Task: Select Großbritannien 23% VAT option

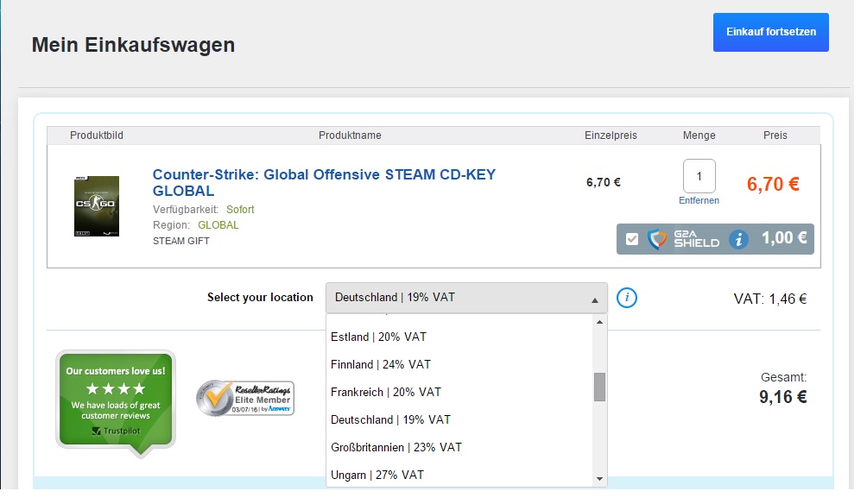Action: (459, 447)
